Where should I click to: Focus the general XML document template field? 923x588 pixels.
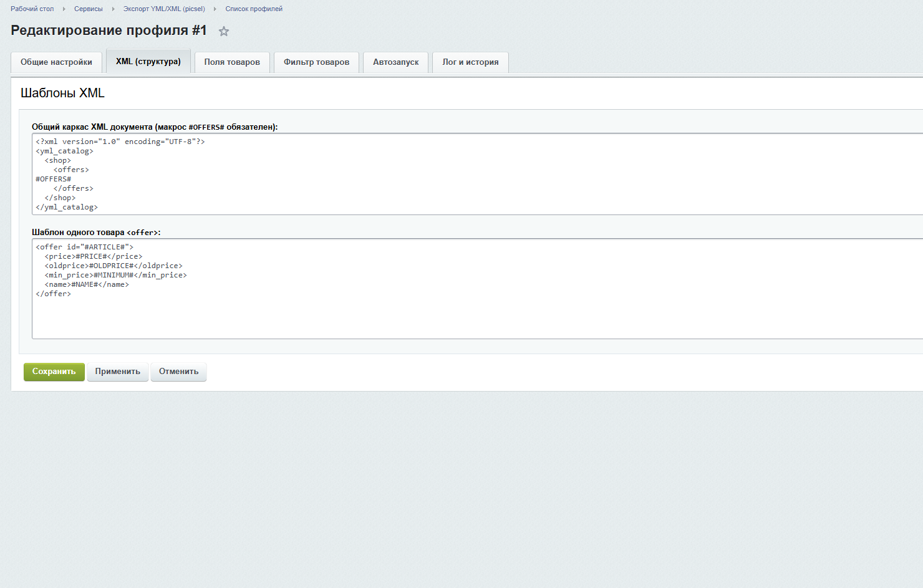478,174
